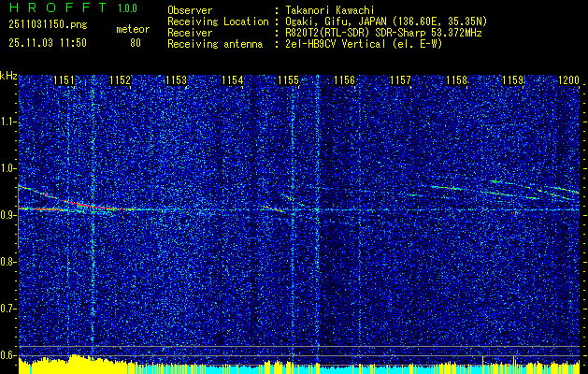Click the date stamp 25.11.03 11:50
588x374 pixels.
48,43
